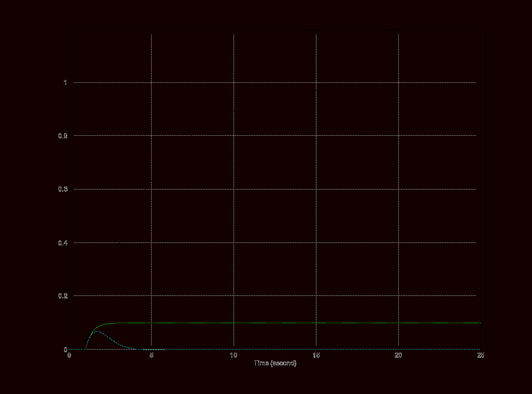Click the '15' tick label on time axis

click(x=316, y=356)
